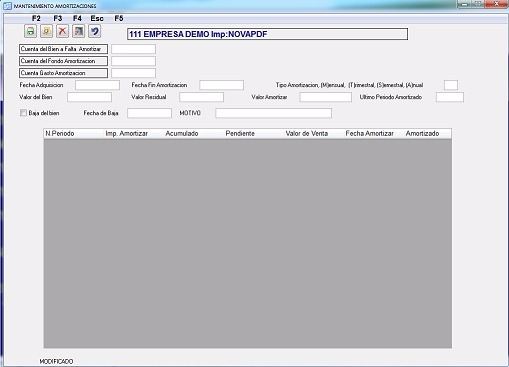Screen dimensions: 509x367
Task: Click the F5 shortcut label
Action: pos(119,18)
